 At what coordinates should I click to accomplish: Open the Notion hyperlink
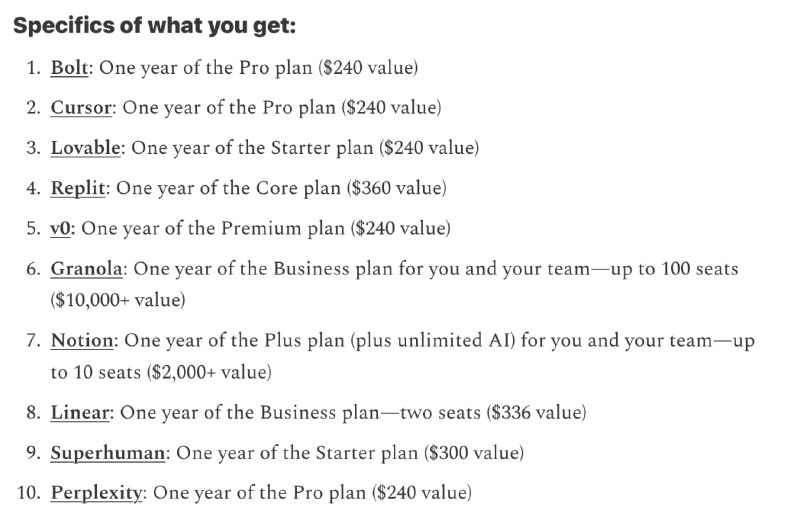click(x=82, y=340)
